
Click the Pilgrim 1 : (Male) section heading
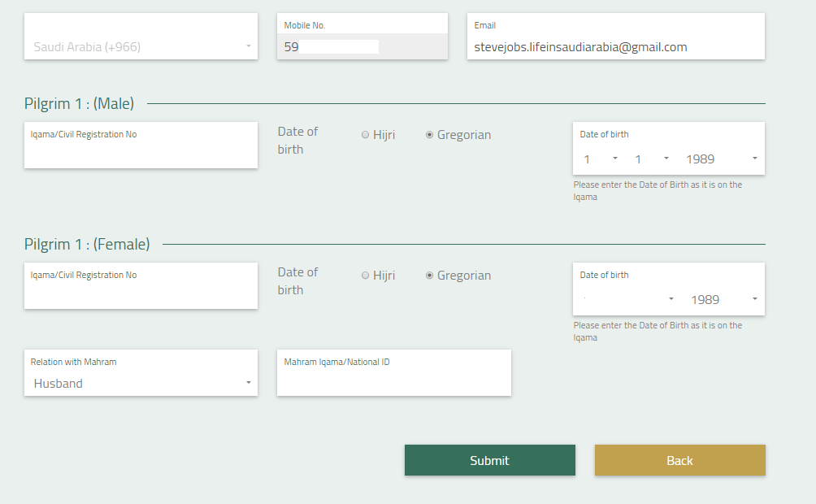80,103
